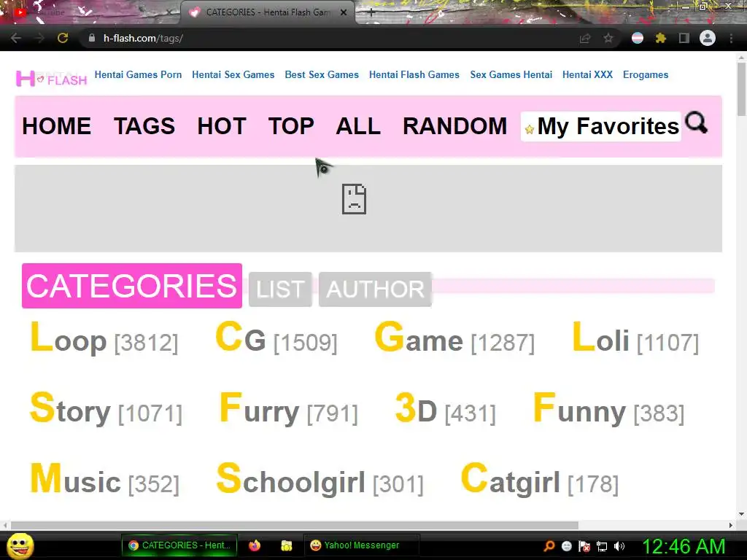747x560 pixels.
Task: Open the share page icon in the address bar
Action: coord(585,38)
